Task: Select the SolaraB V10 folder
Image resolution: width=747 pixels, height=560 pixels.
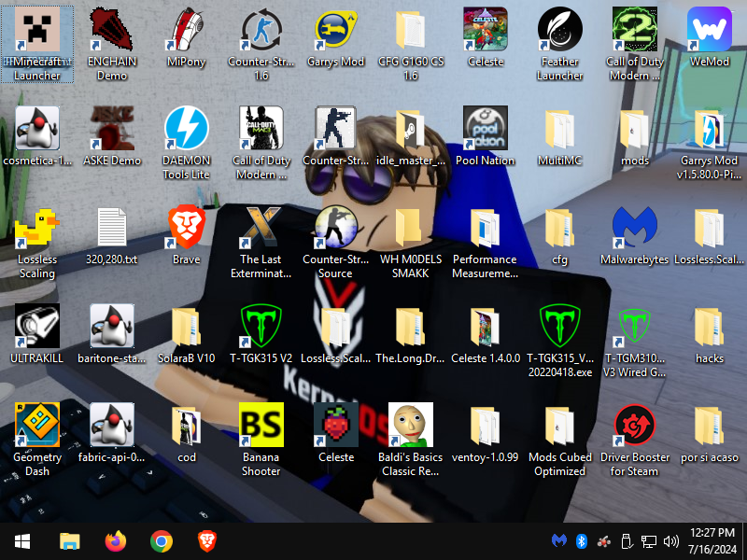Action: pyautogui.click(x=186, y=334)
